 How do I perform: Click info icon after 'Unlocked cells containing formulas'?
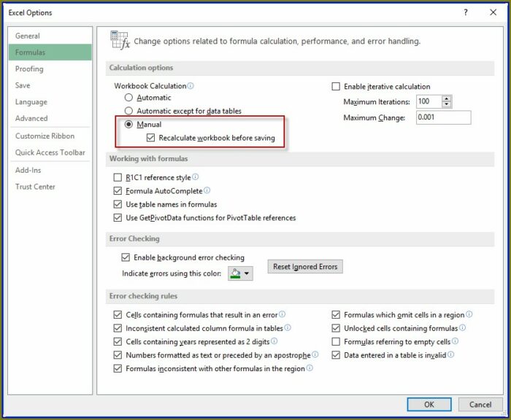pyautogui.click(x=462, y=327)
